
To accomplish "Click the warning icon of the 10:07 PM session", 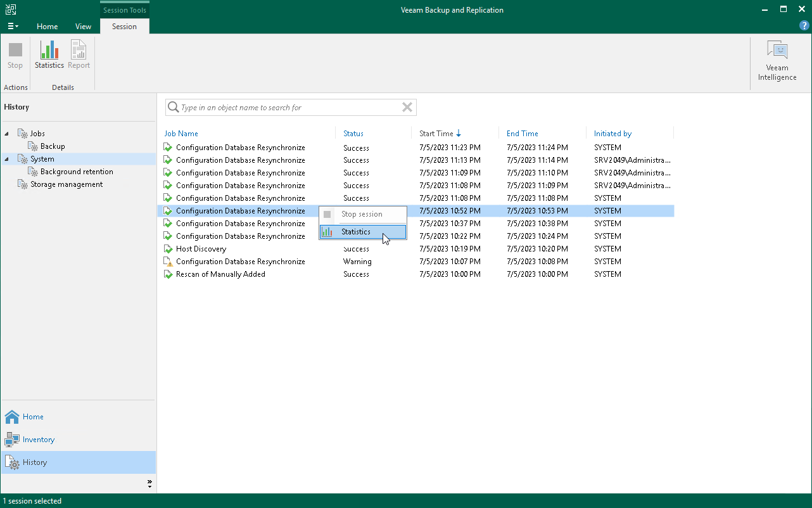I will 168,262.
